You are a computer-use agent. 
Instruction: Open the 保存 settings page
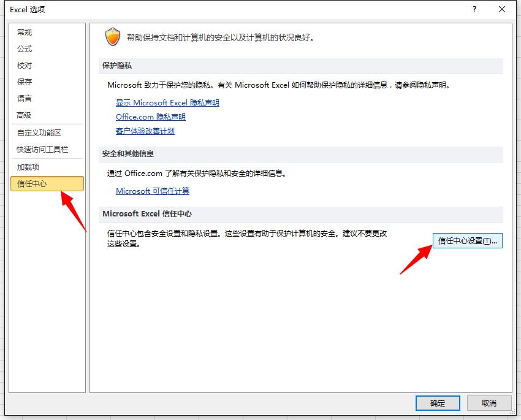(25, 82)
